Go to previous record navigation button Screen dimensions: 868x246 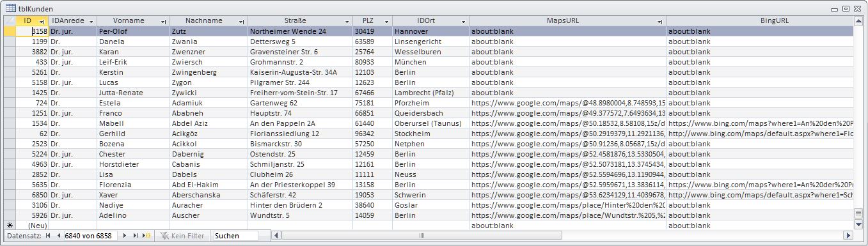tap(58, 236)
